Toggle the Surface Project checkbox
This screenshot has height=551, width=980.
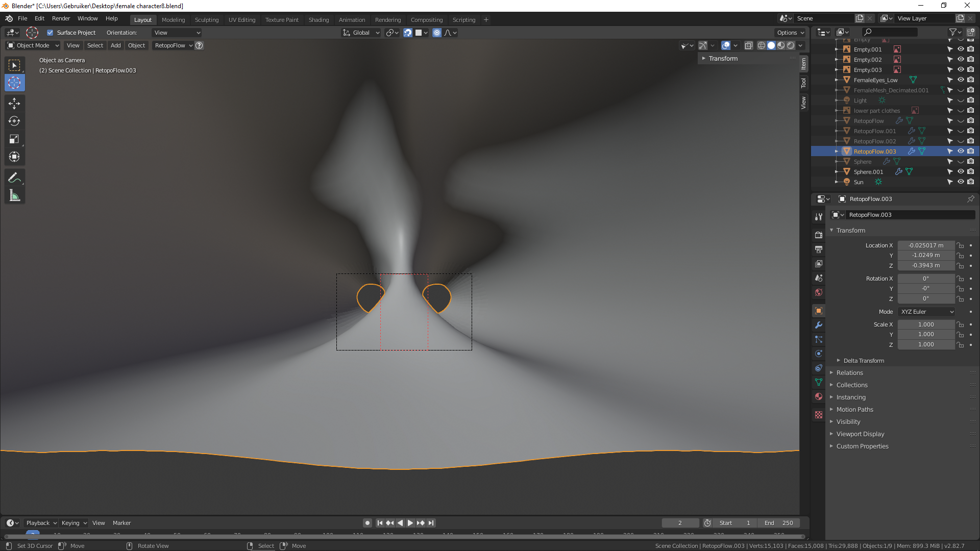click(50, 33)
